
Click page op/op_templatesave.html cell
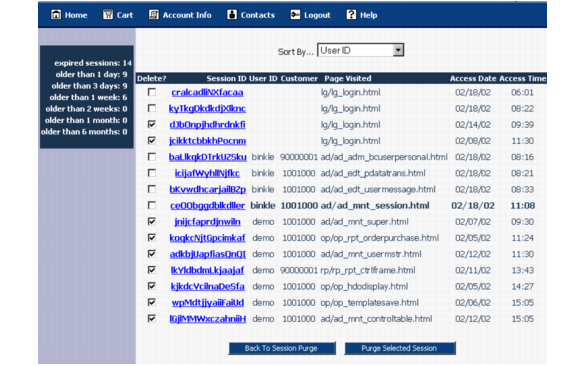coord(369,303)
